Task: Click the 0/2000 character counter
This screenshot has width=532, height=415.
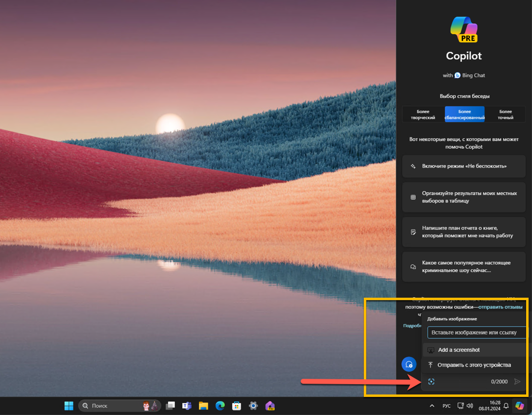Action: point(499,382)
